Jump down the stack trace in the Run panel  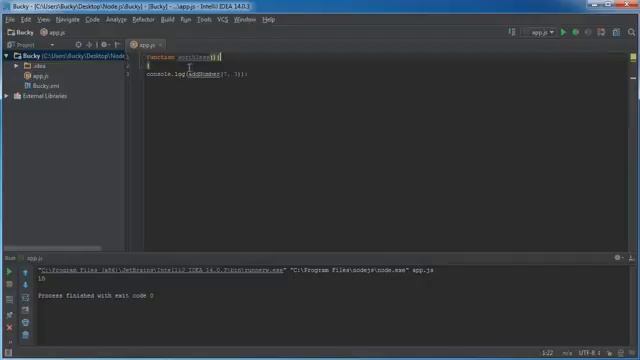tap(25, 285)
